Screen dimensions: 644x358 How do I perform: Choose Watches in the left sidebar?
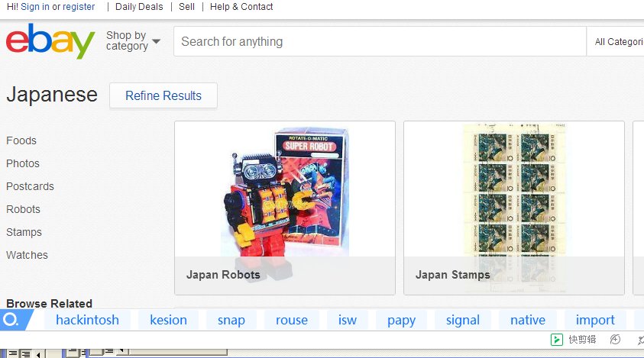pos(27,255)
